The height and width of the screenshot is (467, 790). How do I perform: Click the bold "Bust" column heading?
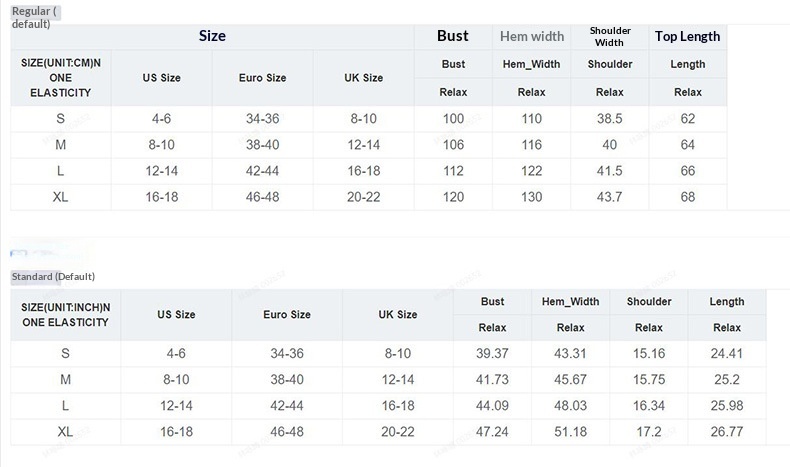click(x=453, y=36)
